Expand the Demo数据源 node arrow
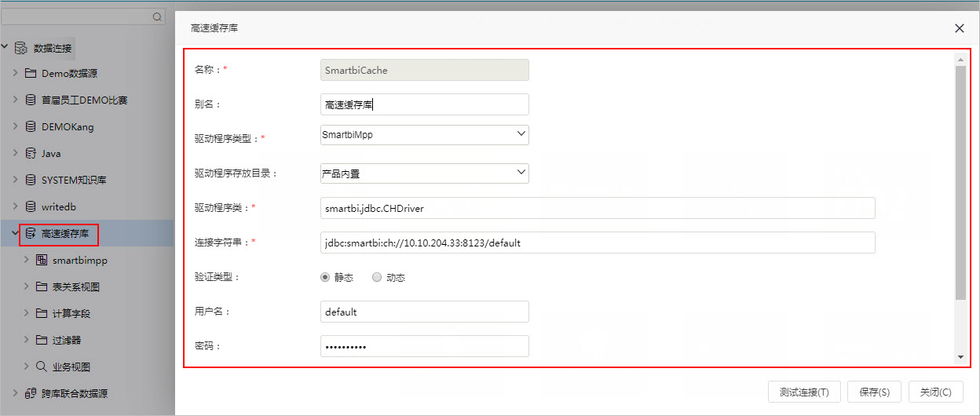The image size is (980, 416). click(x=16, y=74)
